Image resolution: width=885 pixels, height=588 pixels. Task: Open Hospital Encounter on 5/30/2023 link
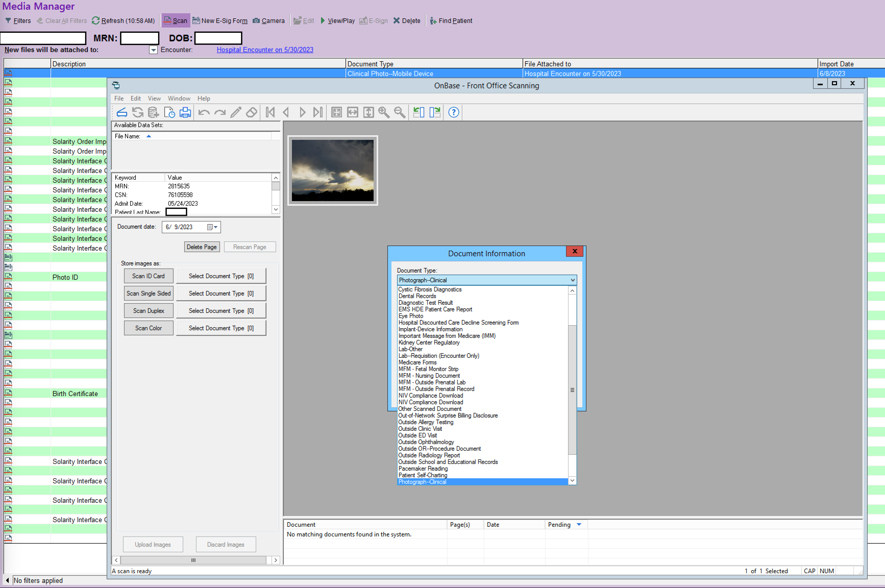[x=265, y=50]
